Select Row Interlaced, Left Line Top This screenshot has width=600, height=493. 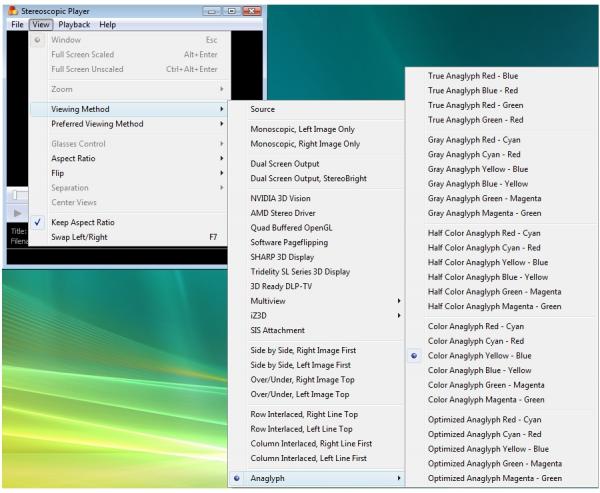[316, 429]
